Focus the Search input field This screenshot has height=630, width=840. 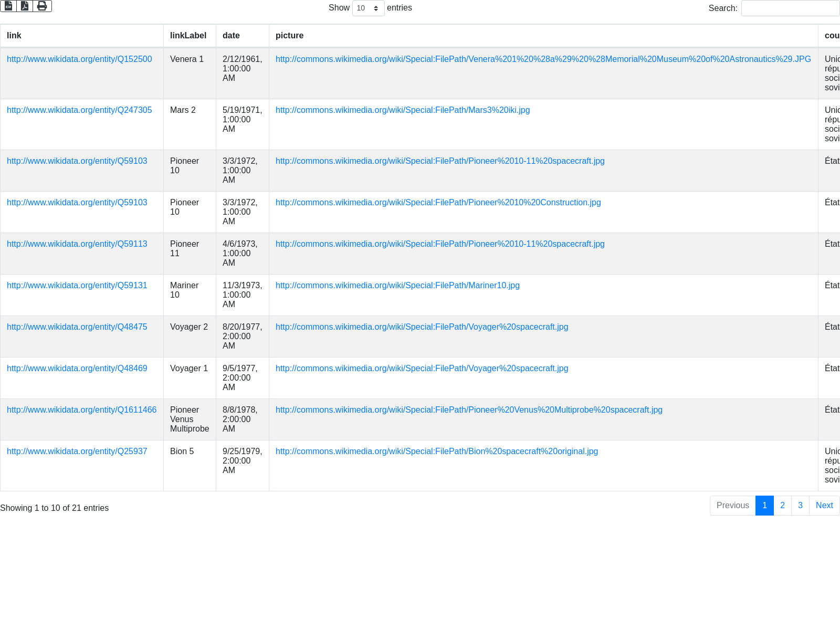[x=790, y=8]
